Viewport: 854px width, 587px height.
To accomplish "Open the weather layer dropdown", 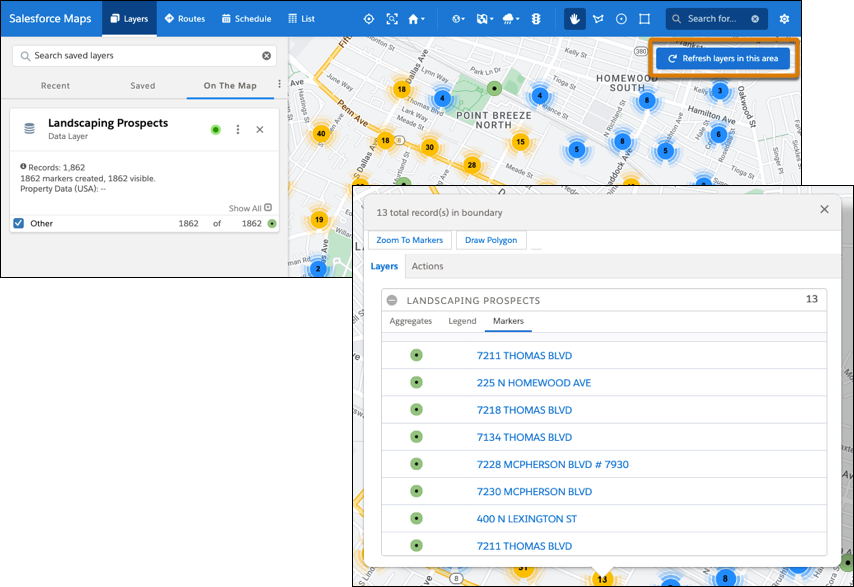I will point(511,19).
